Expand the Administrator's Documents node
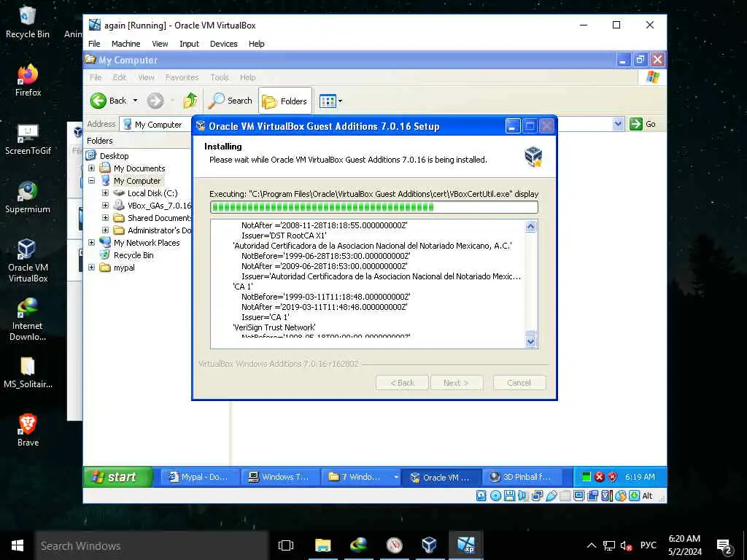 pyautogui.click(x=105, y=230)
